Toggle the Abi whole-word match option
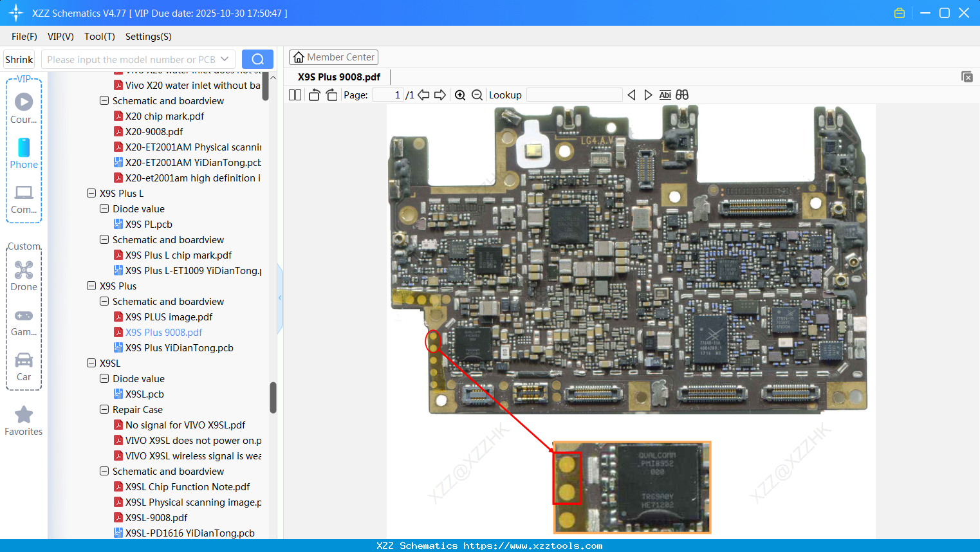The width and height of the screenshot is (980, 552). (x=665, y=95)
